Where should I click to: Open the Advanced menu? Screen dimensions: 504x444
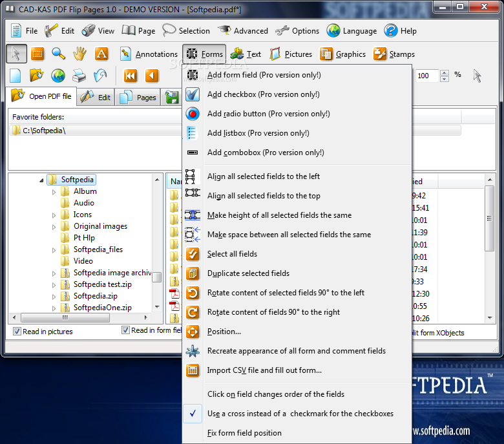pyautogui.click(x=243, y=31)
